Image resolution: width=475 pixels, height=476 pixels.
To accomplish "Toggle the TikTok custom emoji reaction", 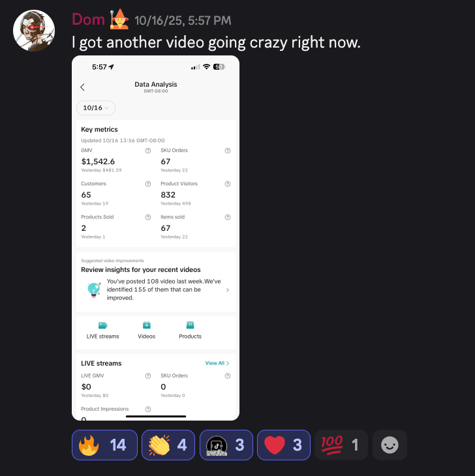I will (x=226, y=445).
